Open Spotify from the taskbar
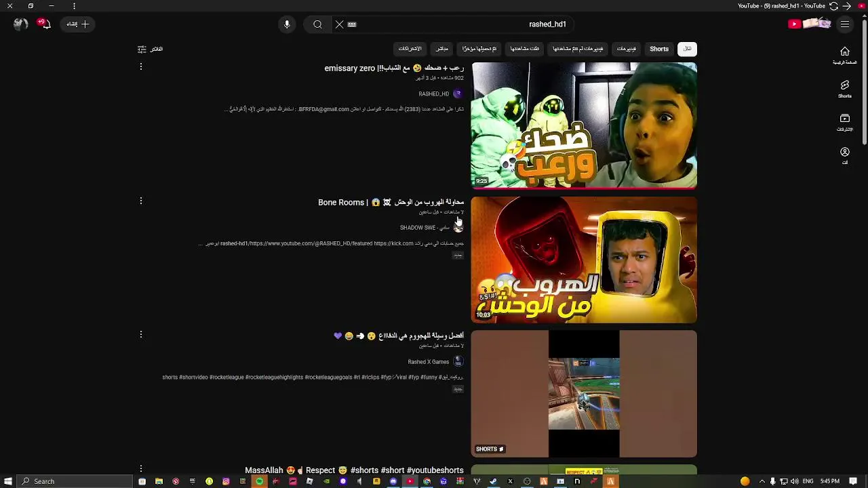Image resolution: width=868 pixels, height=488 pixels. 259,481
